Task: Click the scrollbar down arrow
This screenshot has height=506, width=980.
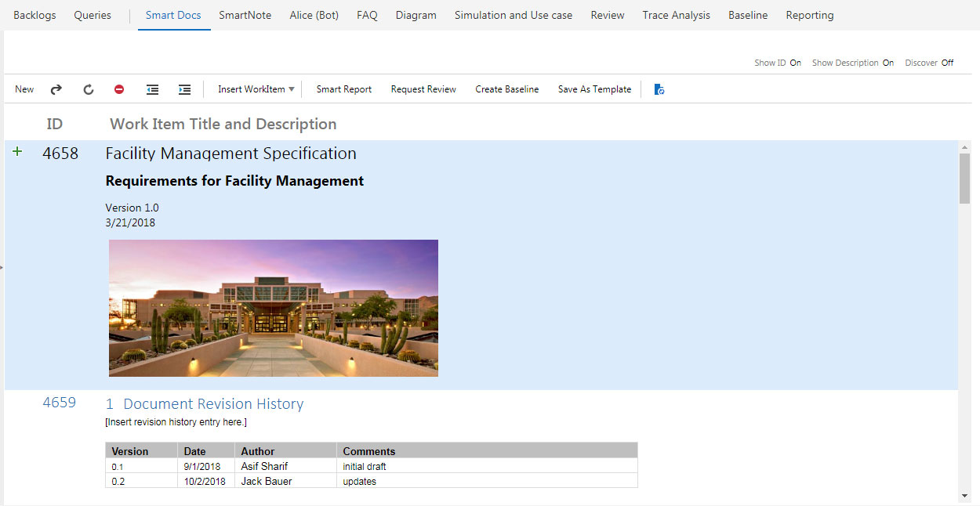Action: 964,496
